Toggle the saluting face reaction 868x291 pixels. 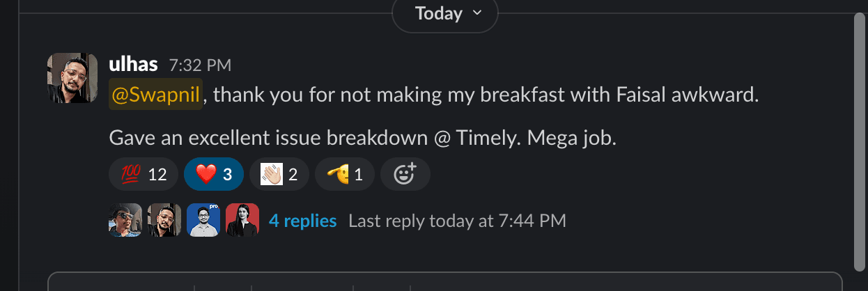click(344, 174)
